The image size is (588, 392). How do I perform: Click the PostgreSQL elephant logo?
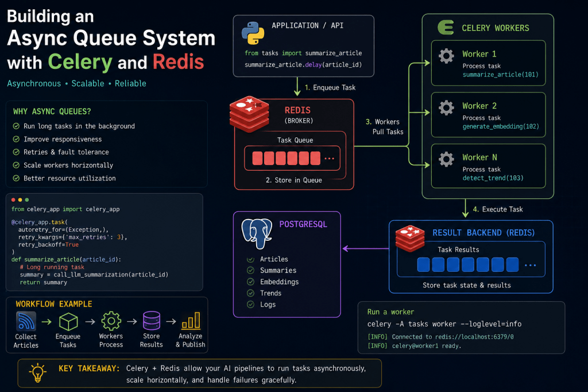pyautogui.click(x=257, y=233)
